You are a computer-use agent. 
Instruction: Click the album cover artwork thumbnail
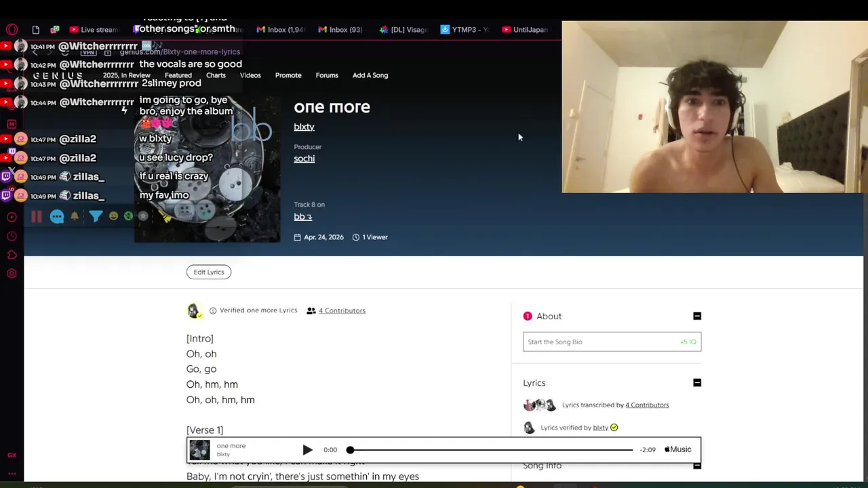(x=208, y=168)
